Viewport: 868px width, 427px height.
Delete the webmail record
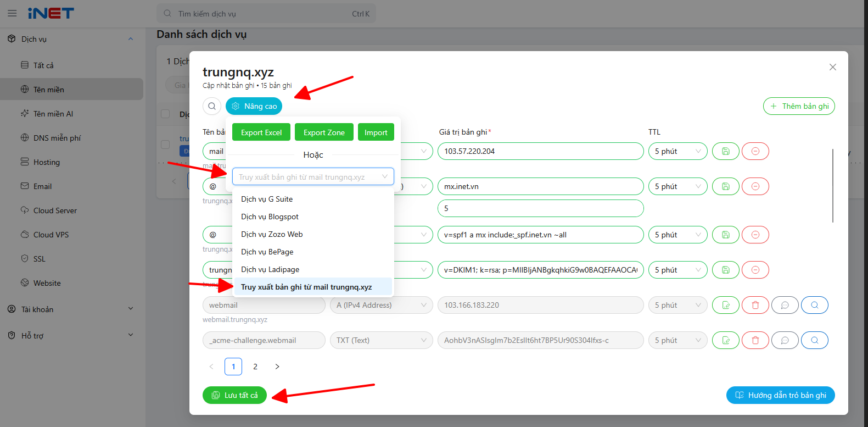[x=755, y=305]
